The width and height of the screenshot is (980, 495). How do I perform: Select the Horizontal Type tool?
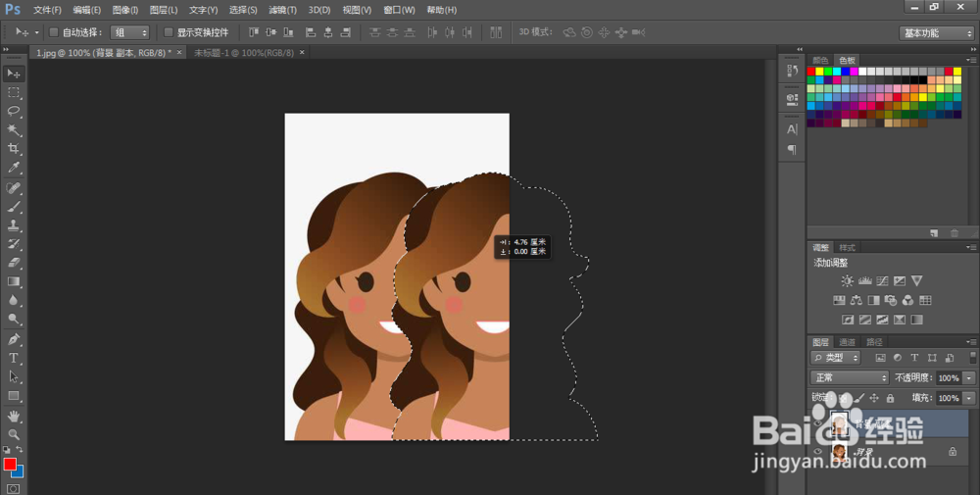pos(13,358)
